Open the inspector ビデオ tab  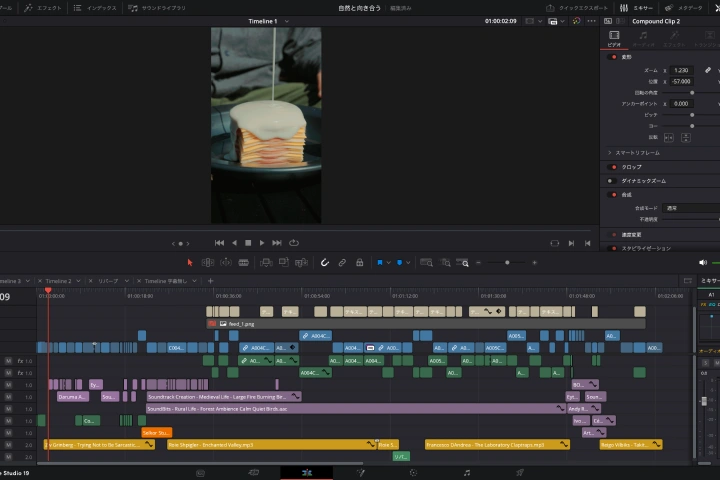[x=614, y=39]
